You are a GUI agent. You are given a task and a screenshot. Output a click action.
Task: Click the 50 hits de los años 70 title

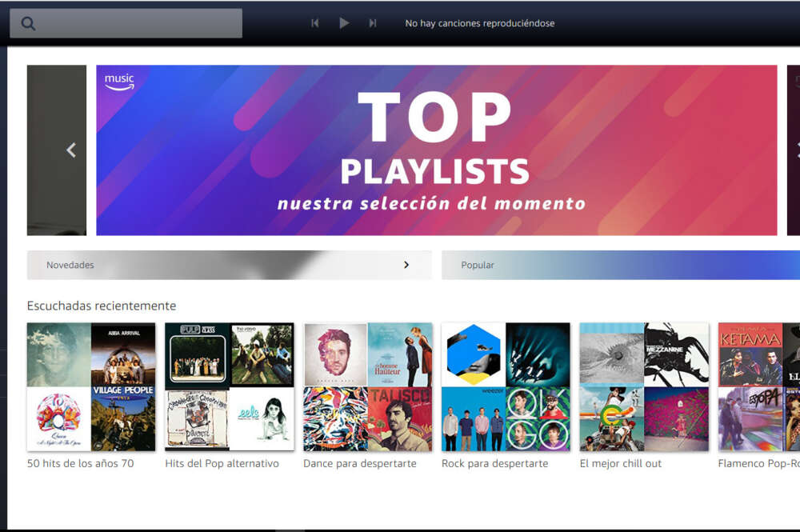(x=81, y=463)
